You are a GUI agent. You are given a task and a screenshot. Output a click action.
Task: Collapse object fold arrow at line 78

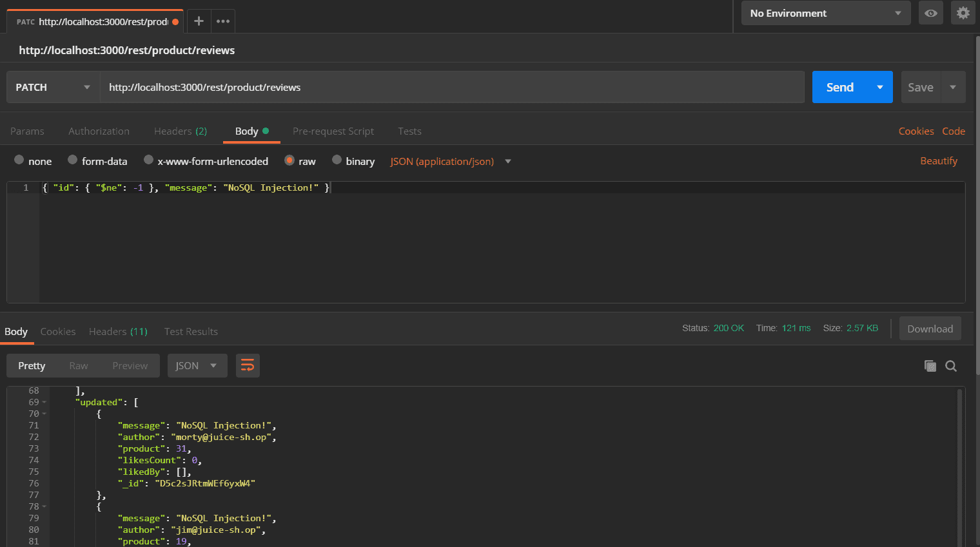(x=44, y=507)
